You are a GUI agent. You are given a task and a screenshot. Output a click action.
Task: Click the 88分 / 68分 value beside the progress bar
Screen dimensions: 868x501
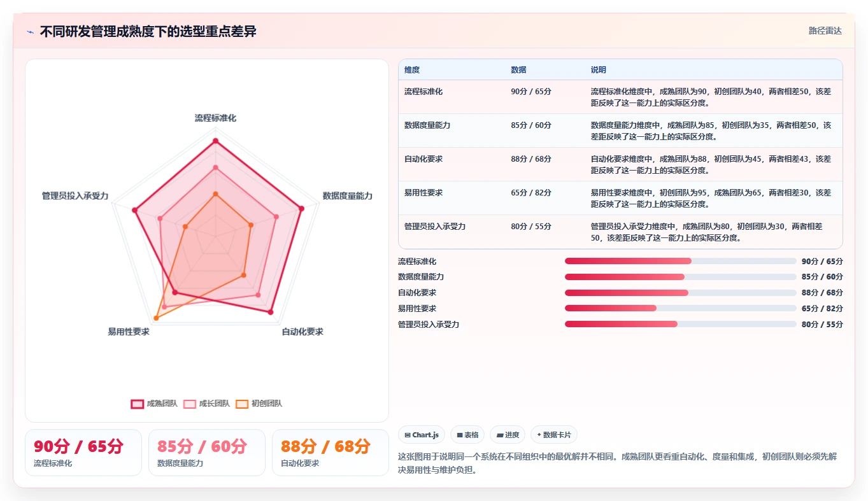pos(822,293)
